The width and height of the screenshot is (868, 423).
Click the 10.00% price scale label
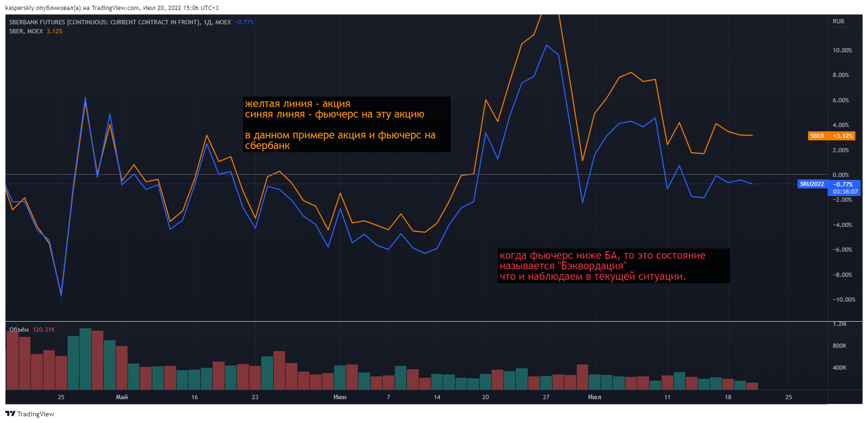[842, 50]
